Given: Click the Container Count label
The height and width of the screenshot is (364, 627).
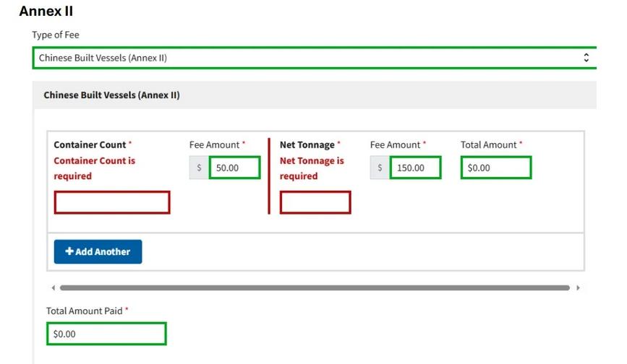Looking at the screenshot, I should coord(90,145).
